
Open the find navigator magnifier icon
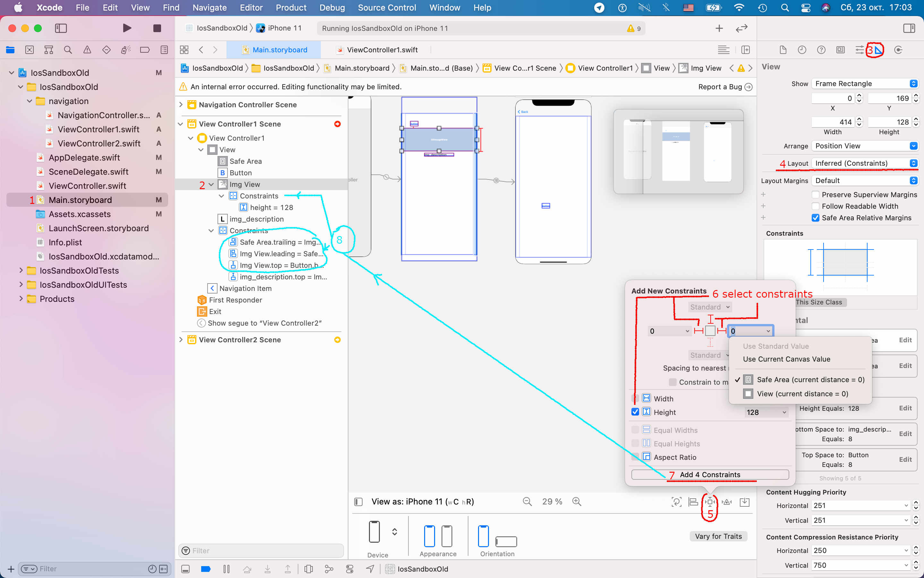(x=68, y=50)
